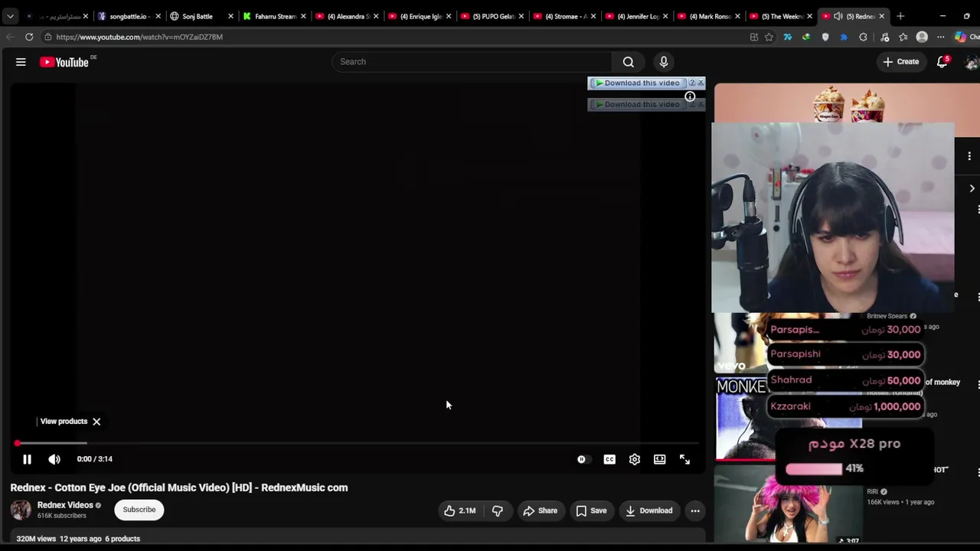
Task: Click the Download button below the video
Action: point(648,510)
